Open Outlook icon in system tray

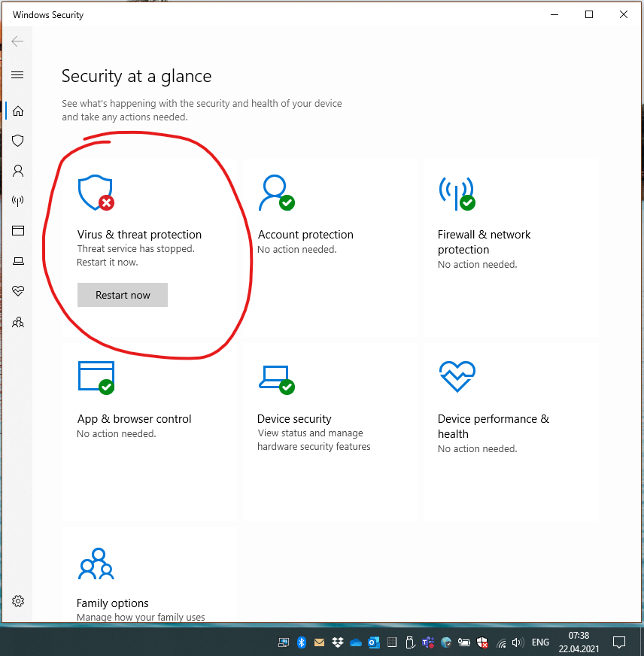pyautogui.click(x=374, y=642)
